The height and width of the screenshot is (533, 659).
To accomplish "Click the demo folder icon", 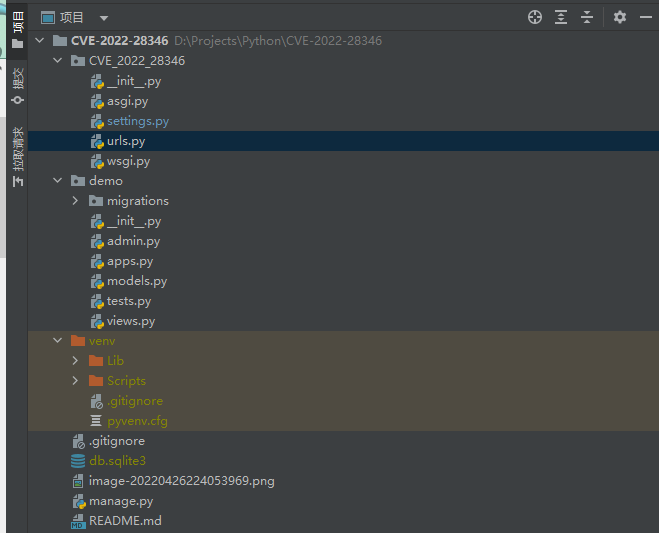I will pyautogui.click(x=78, y=181).
